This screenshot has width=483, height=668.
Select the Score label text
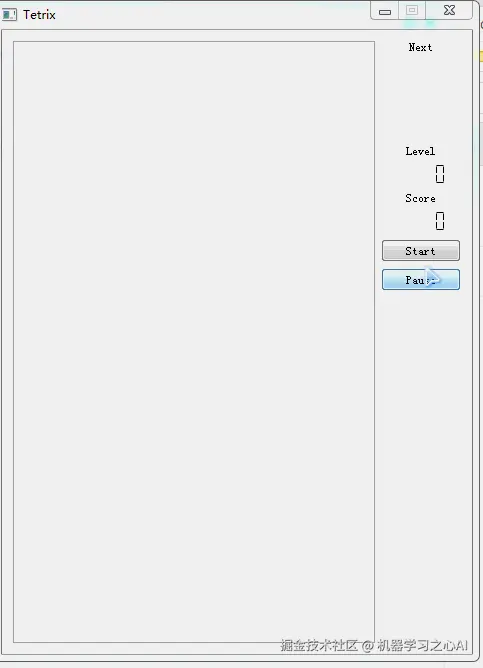pyautogui.click(x=420, y=198)
